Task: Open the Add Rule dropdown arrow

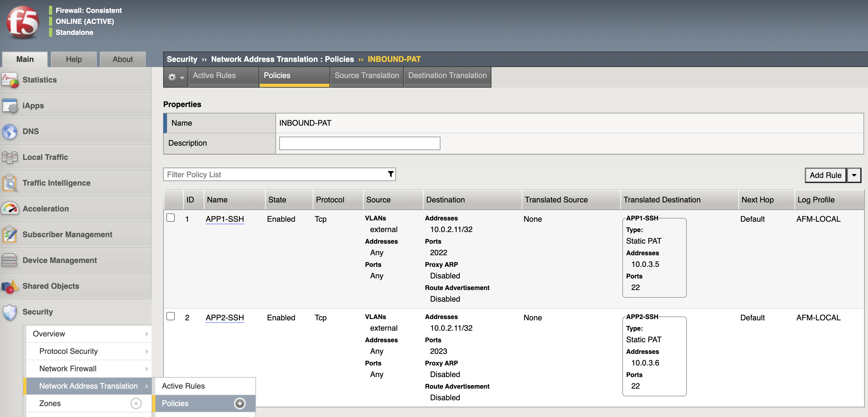Action: 854,175
